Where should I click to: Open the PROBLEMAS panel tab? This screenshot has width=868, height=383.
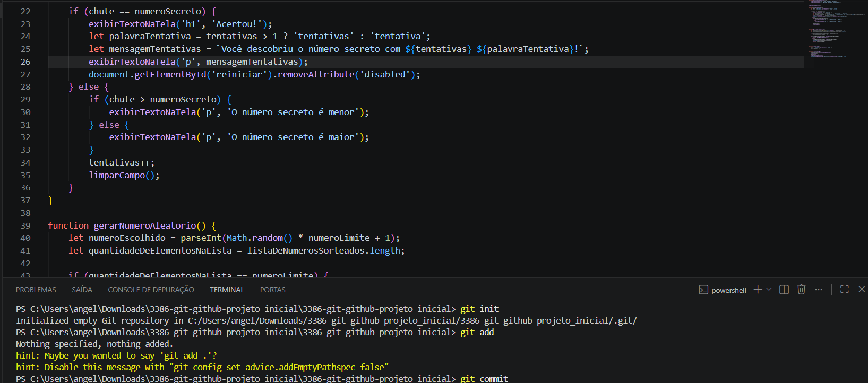coord(36,290)
